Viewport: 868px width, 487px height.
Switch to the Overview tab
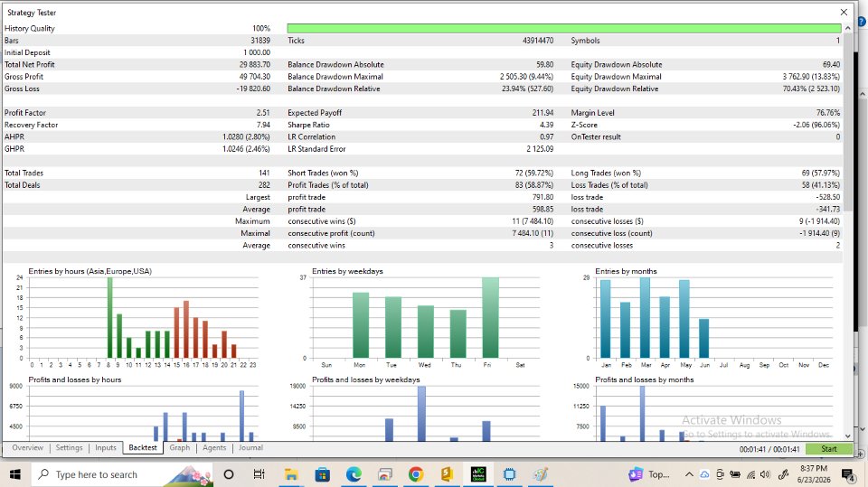coord(28,448)
